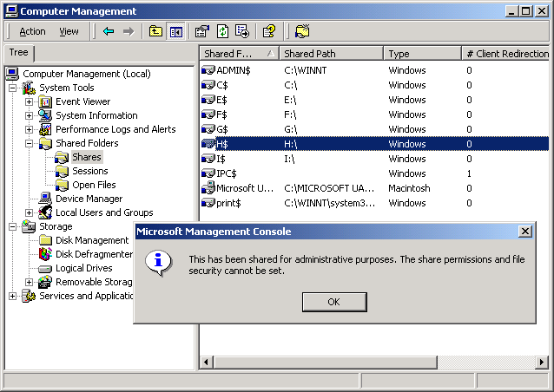Expand the Local Users and Groups node
This screenshot has width=554, height=392.
[29, 212]
